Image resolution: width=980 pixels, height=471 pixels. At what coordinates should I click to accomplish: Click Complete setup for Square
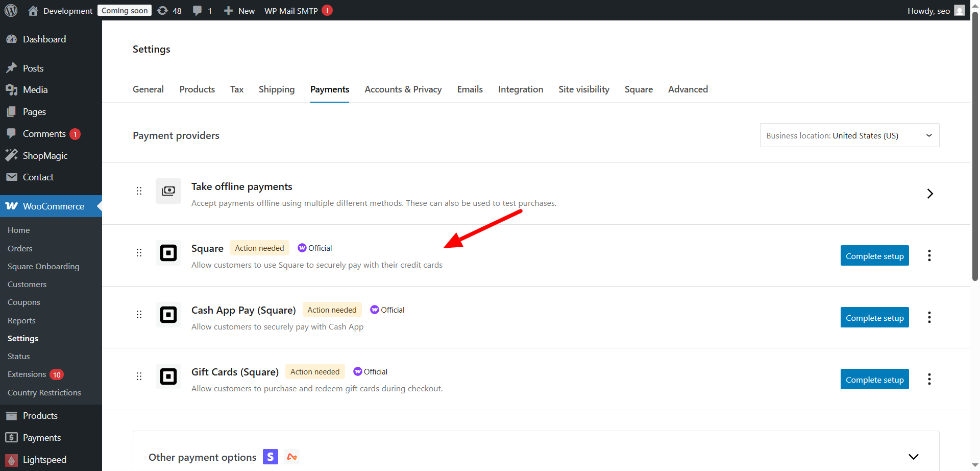pyautogui.click(x=875, y=255)
